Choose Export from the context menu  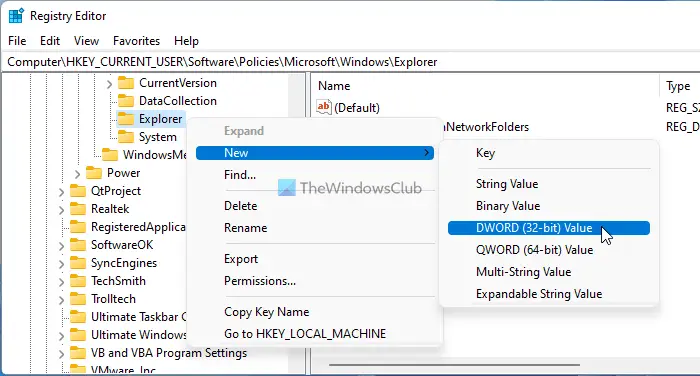[x=241, y=259]
